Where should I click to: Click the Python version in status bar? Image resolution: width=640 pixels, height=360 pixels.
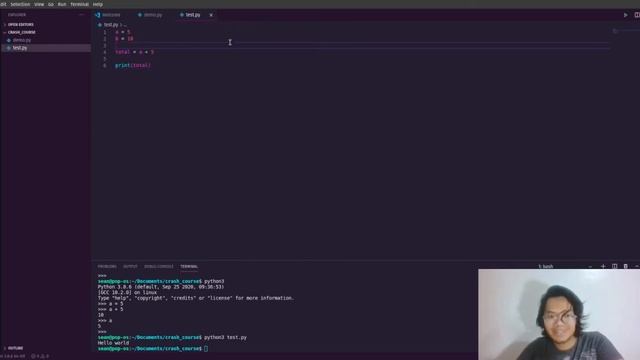[x=13, y=356]
